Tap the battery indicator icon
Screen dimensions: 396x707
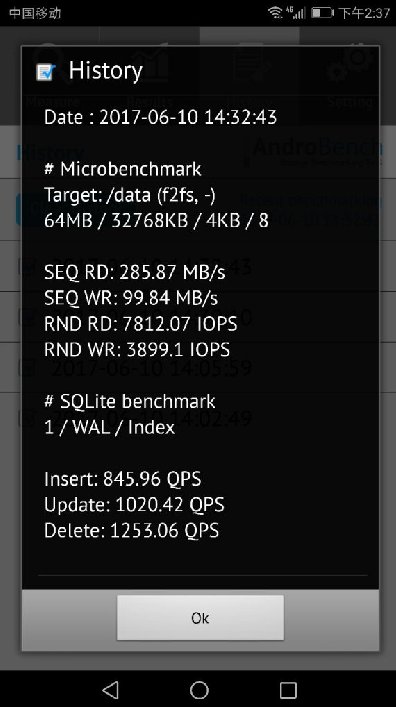coord(322,13)
